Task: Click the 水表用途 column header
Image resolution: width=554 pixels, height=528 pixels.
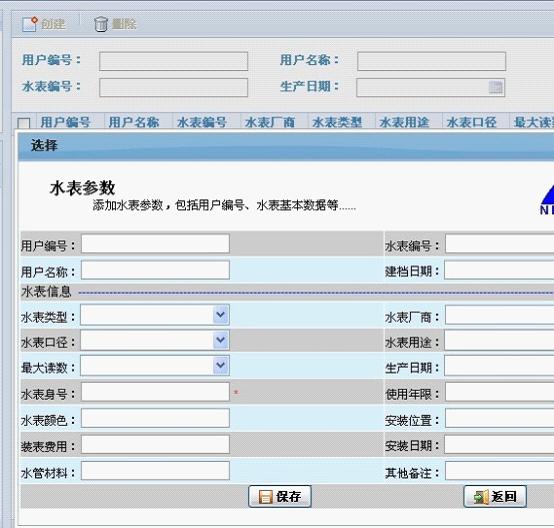Action: tap(404, 122)
